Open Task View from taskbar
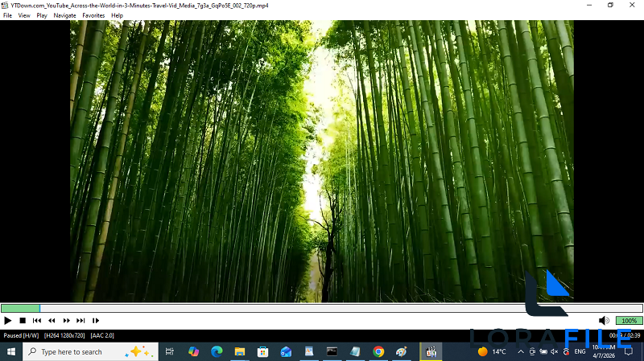The width and height of the screenshot is (644, 361). point(170,351)
